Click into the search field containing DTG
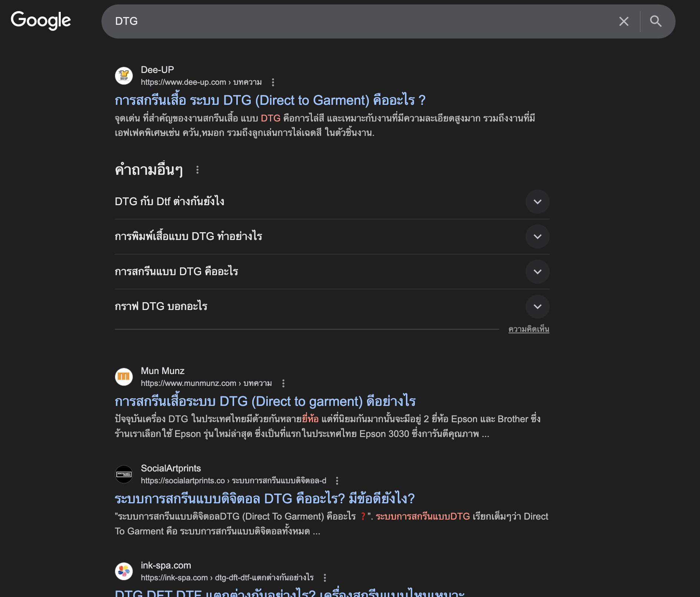The image size is (700, 597). 363,21
